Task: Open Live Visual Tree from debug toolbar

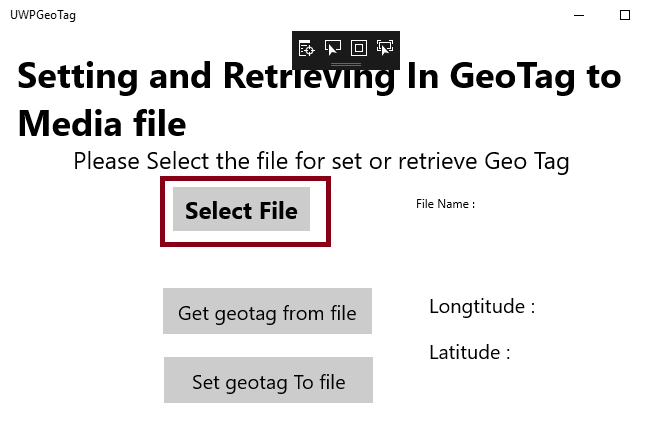Action: pyautogui.click(x=307, y=47)
